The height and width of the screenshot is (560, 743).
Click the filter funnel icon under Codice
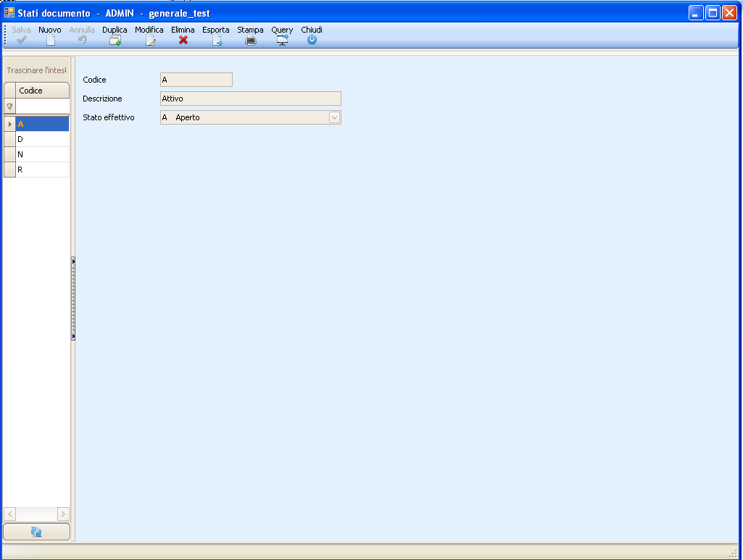click(9, 106)
